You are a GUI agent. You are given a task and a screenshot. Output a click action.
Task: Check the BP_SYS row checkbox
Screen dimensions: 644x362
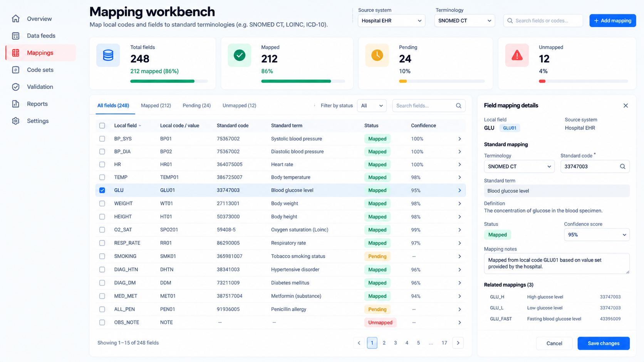pos(102,139)
